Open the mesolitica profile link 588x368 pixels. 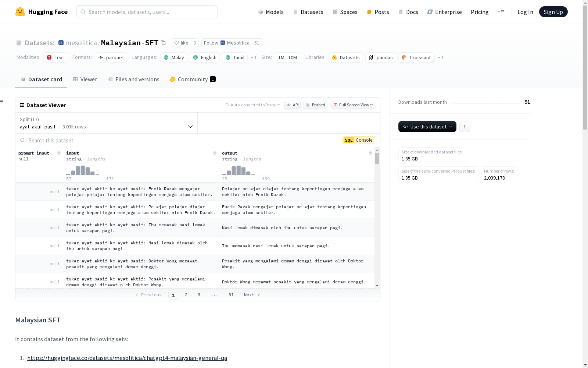pos(81,43)
